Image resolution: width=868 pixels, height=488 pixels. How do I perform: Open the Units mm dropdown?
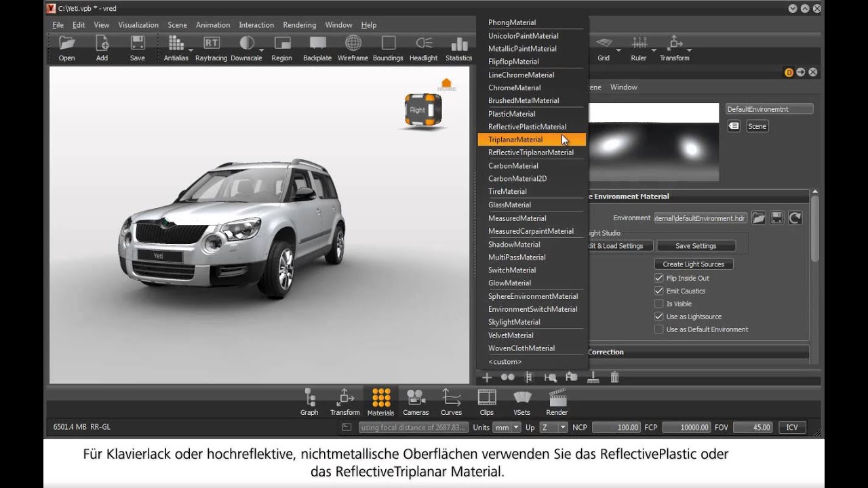(507, 427)
